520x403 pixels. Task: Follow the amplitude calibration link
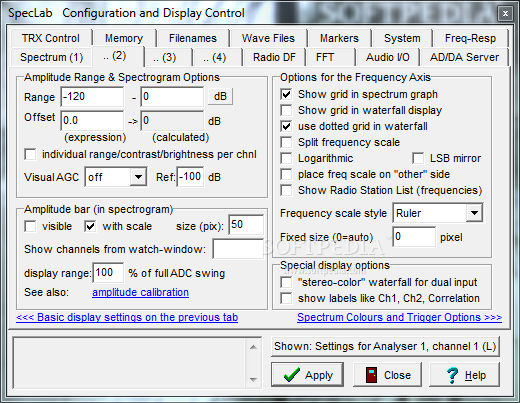(140, 292)
